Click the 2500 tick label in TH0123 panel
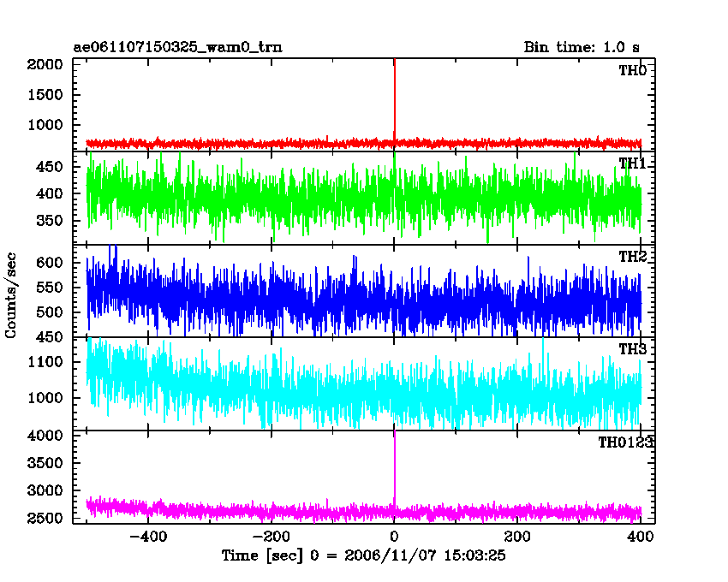This screenshot has width=728, height=582. coord(45,518)
